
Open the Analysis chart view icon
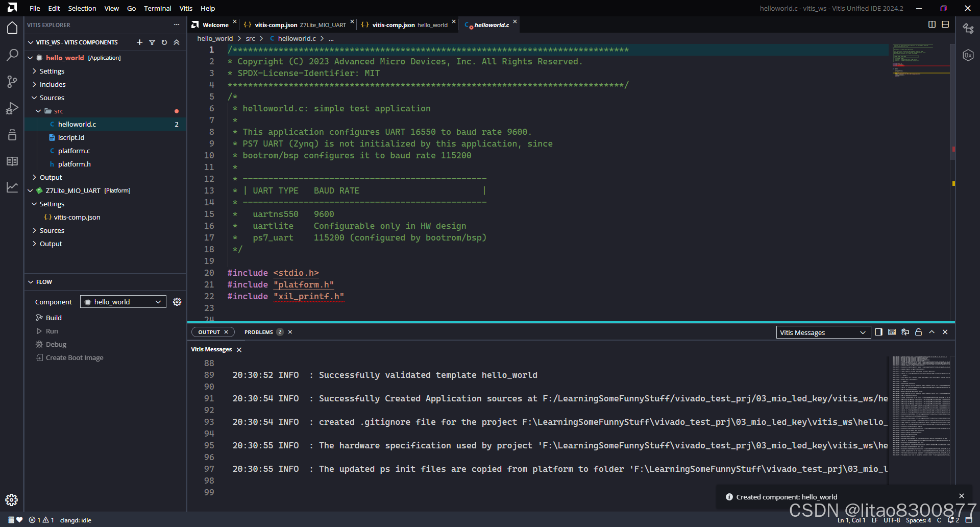[x=12, y=187]
